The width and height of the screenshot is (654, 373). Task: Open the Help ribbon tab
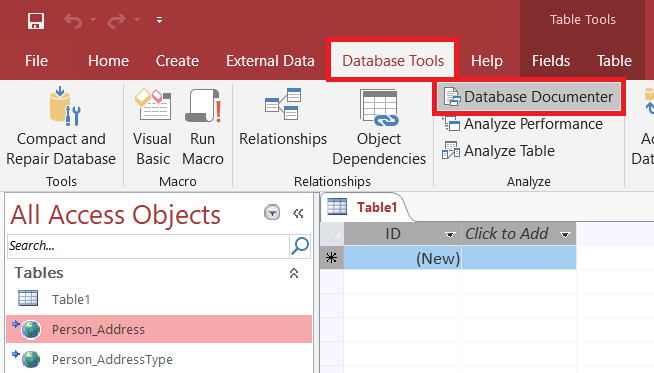tap(487, 61)
